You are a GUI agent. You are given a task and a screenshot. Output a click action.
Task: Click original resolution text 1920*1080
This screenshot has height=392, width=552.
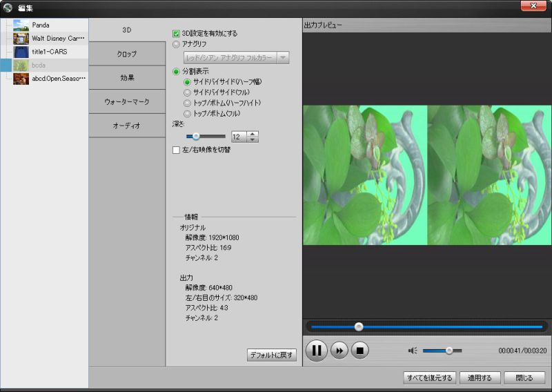(224, 237)
